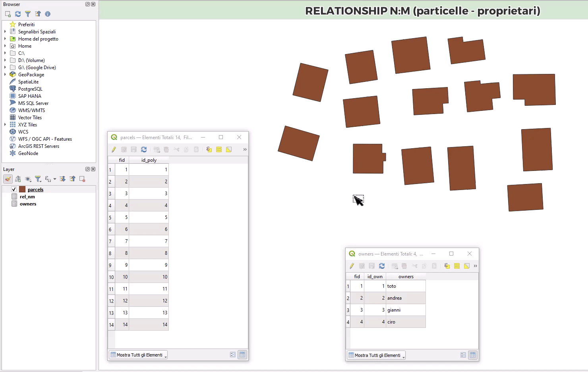588x372 pixels.
Task: Toggle editing pencil in parcels table
Action: pos(114,149)
